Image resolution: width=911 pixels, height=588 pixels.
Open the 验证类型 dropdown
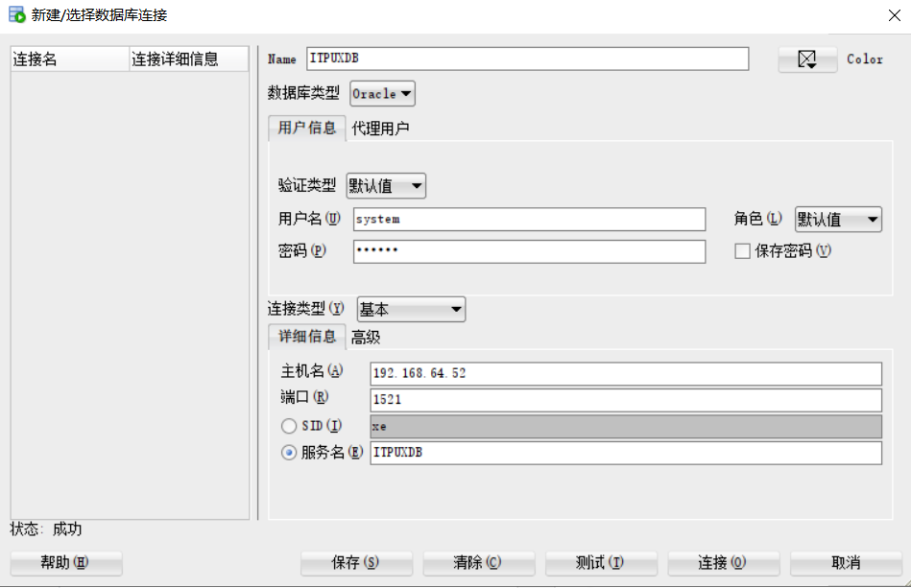pos(386,186)
